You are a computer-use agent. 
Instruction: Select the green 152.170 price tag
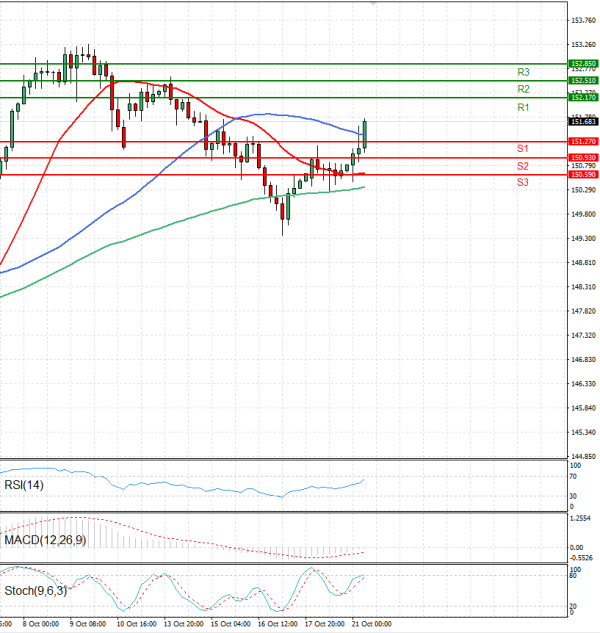point(583,97)
